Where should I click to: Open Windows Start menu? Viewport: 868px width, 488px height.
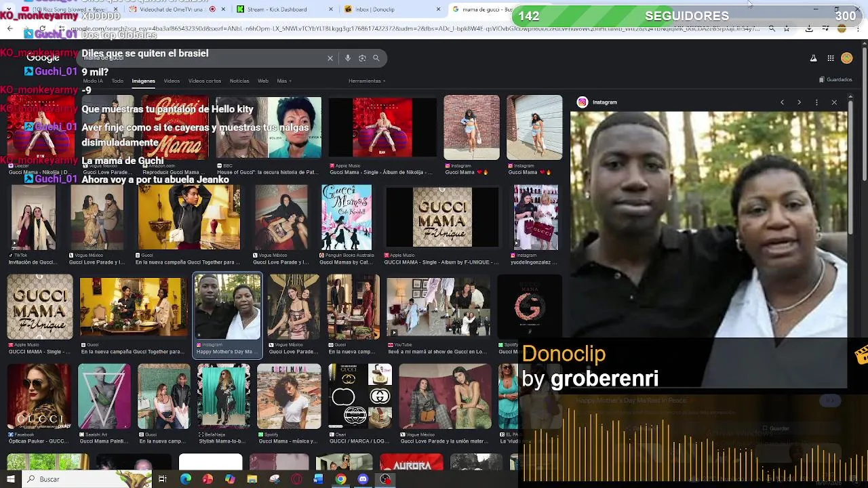[11, 479]
